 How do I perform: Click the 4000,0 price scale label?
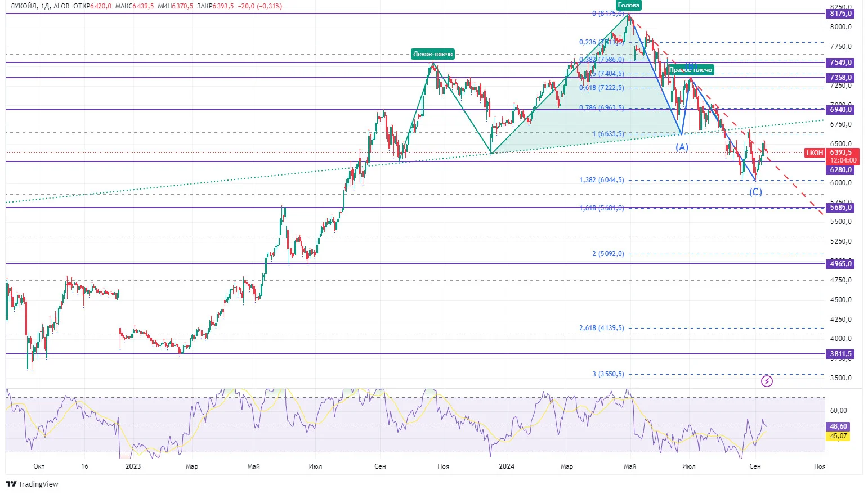pyautogui.click(x=840, y=339)
